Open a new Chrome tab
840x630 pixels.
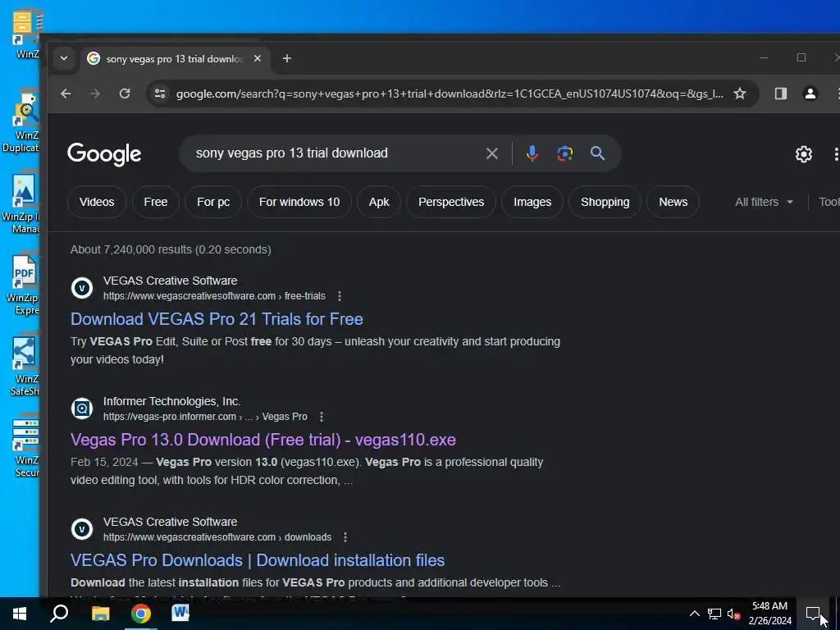(x=287, y=58)
